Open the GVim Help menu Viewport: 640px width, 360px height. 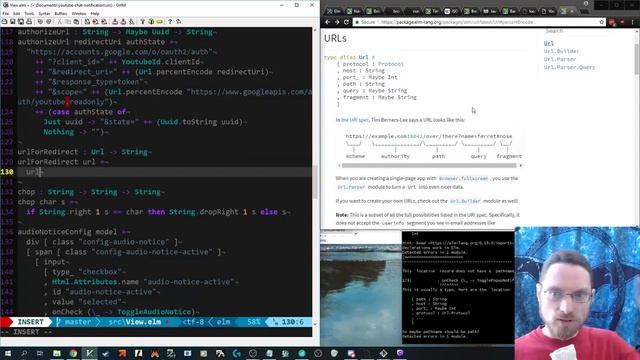click(95, 13)
